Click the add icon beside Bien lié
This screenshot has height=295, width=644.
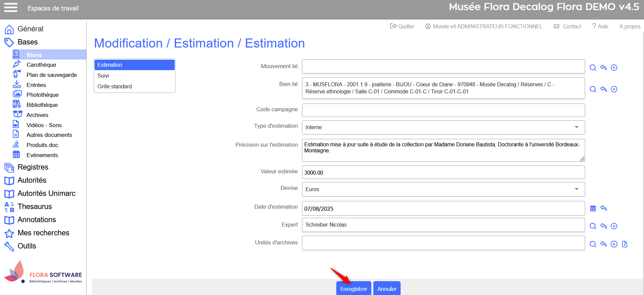tap(614, 89)
